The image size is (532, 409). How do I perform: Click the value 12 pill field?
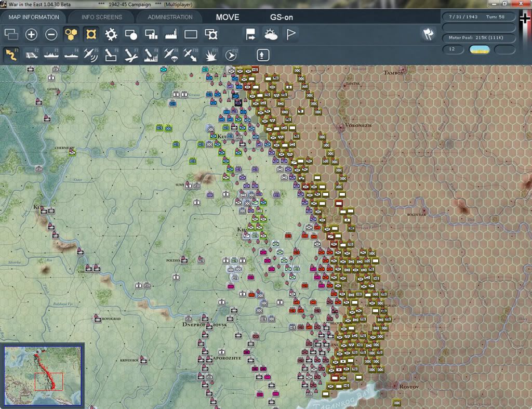(x=453, y=49)
